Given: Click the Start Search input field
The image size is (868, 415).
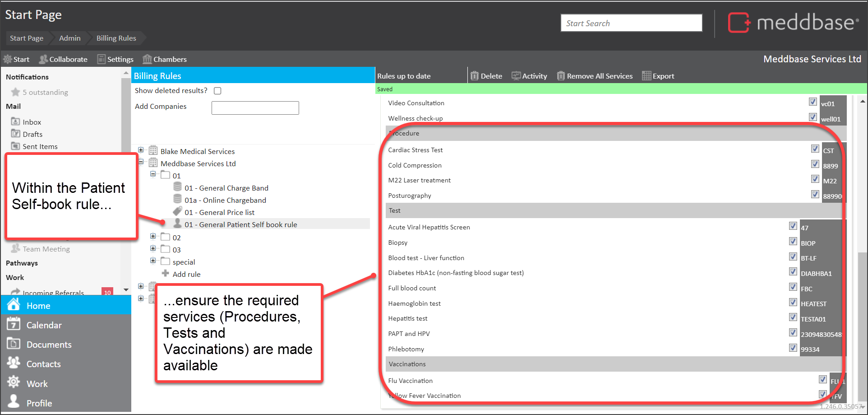Looking at the screenshot, I should 631,23.
